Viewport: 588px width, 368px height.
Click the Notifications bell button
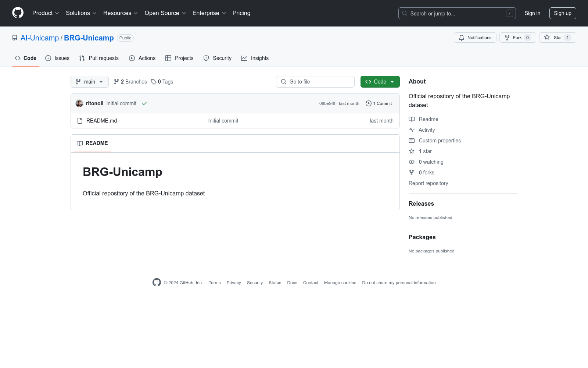475,38
